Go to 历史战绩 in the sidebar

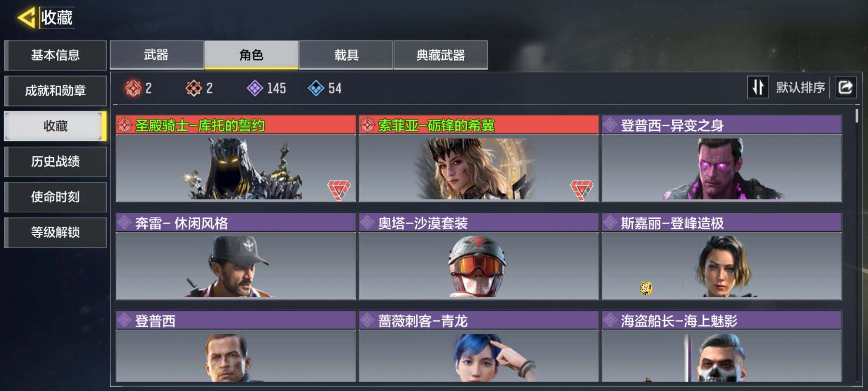click(x=55, y=161)
